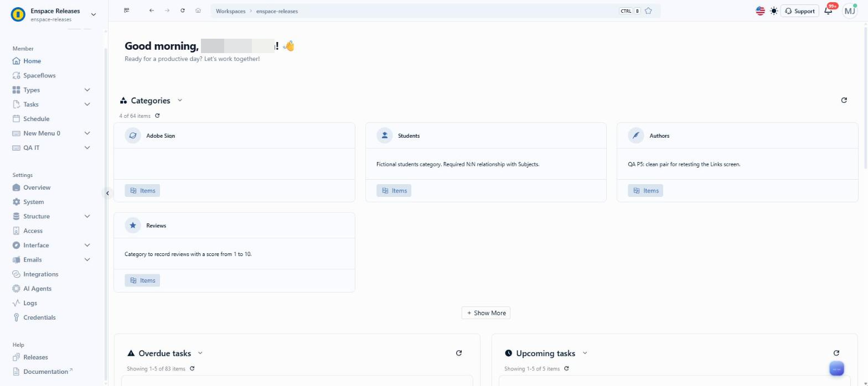The height and width of the screenshot is (386, 868).
Task: Expand the QA IT chevron
Action: pos(87,148)
